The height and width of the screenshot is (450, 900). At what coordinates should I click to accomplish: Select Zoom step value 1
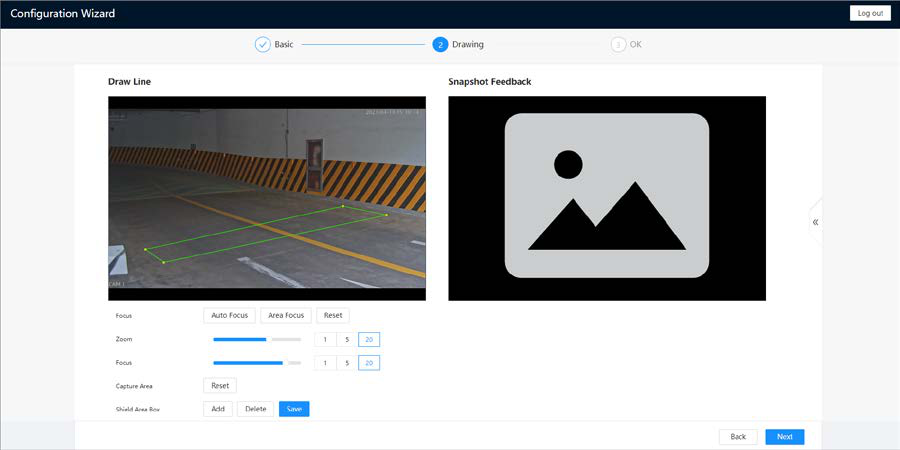click(325, 340)
